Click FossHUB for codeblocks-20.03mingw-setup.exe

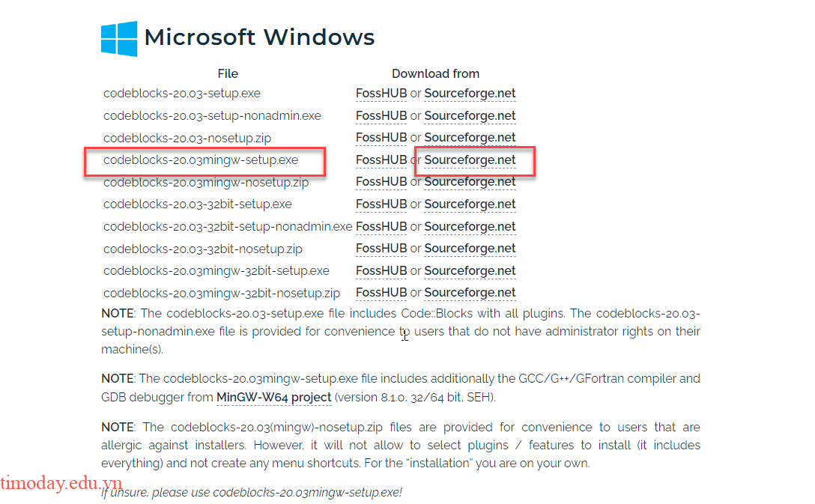click(381, 160)
